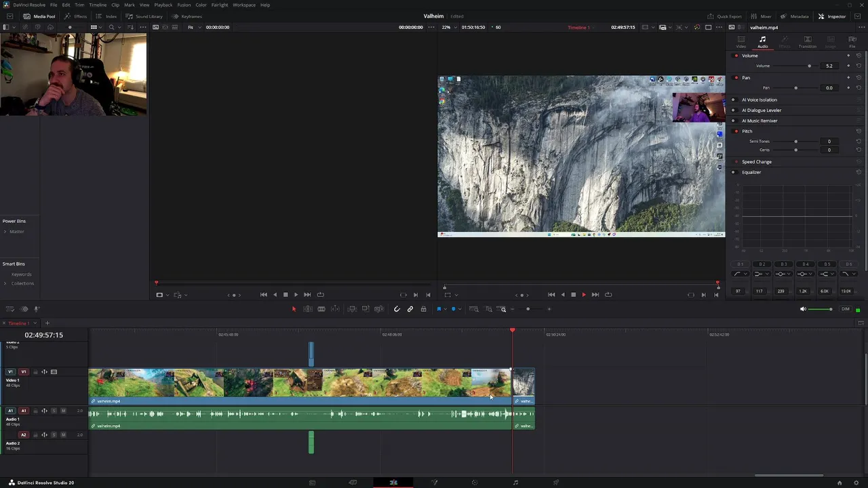This screenshot has width=868, height=488.
Task: Open the Workspace menu
Action: pyautogui.click(x=244, y=5)
